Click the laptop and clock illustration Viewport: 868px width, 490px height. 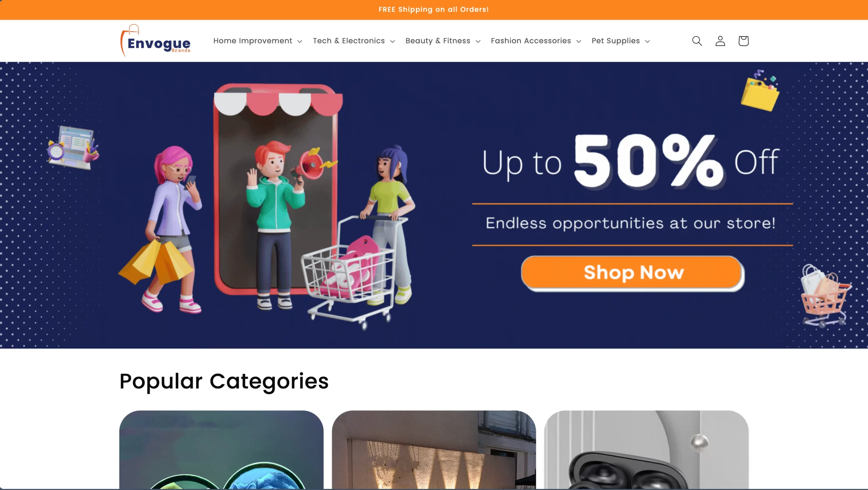point(73,147)
